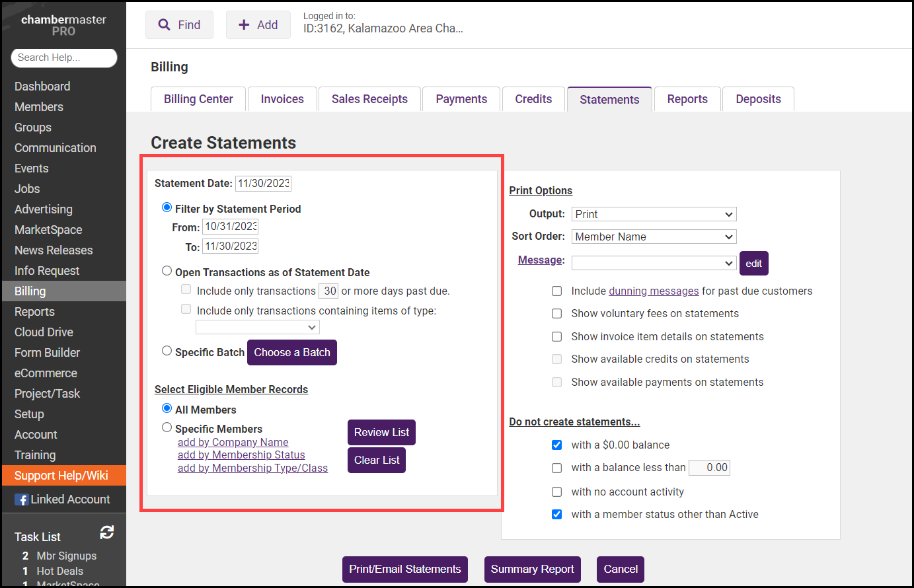Open the Deposits tab
This screenshot has height=588, width=914.
click(x=758, y=99)
